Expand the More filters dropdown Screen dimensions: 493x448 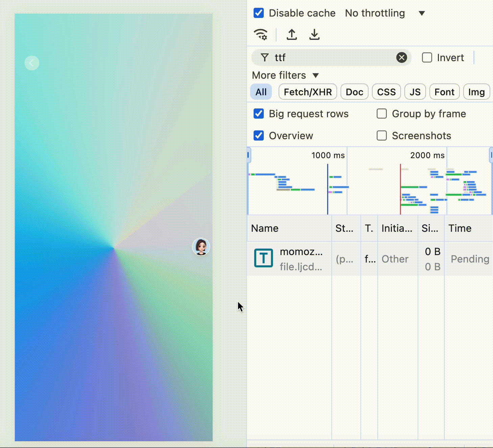[x=285, y=75]
